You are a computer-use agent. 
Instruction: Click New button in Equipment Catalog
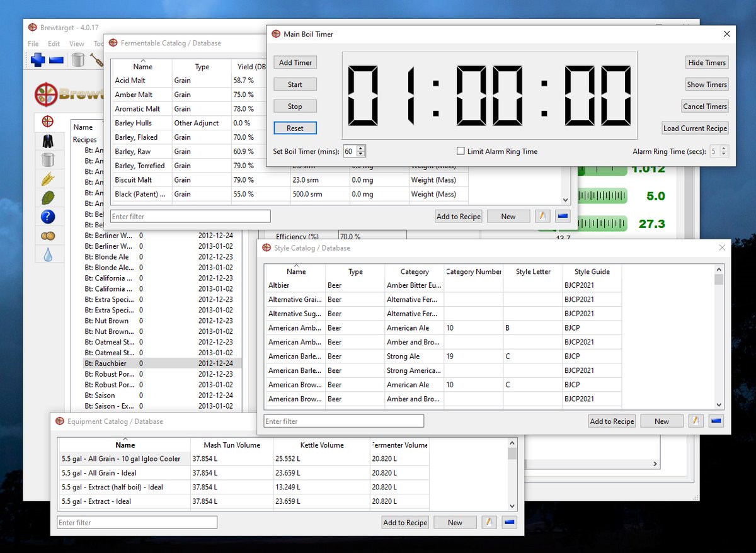click(x=455, y=522)
